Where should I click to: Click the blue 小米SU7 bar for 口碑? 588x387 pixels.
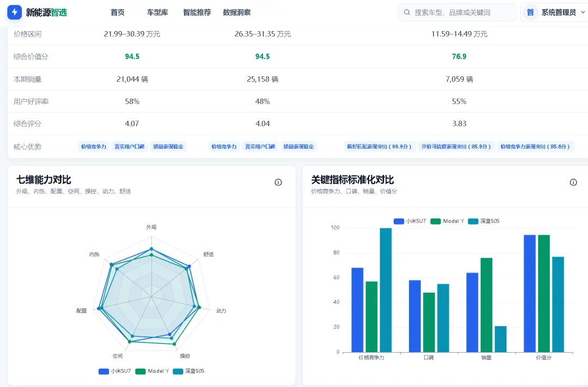click(415, 316)
